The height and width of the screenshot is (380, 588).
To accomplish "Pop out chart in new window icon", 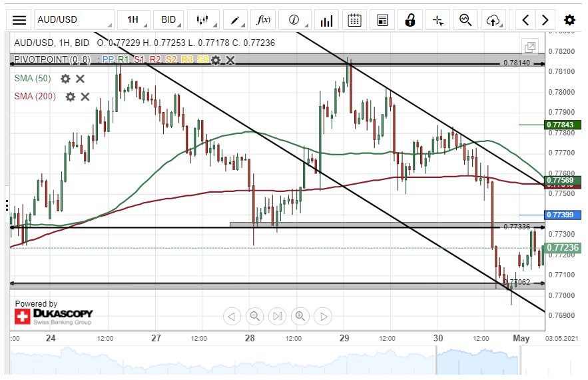I will point(530,47).
